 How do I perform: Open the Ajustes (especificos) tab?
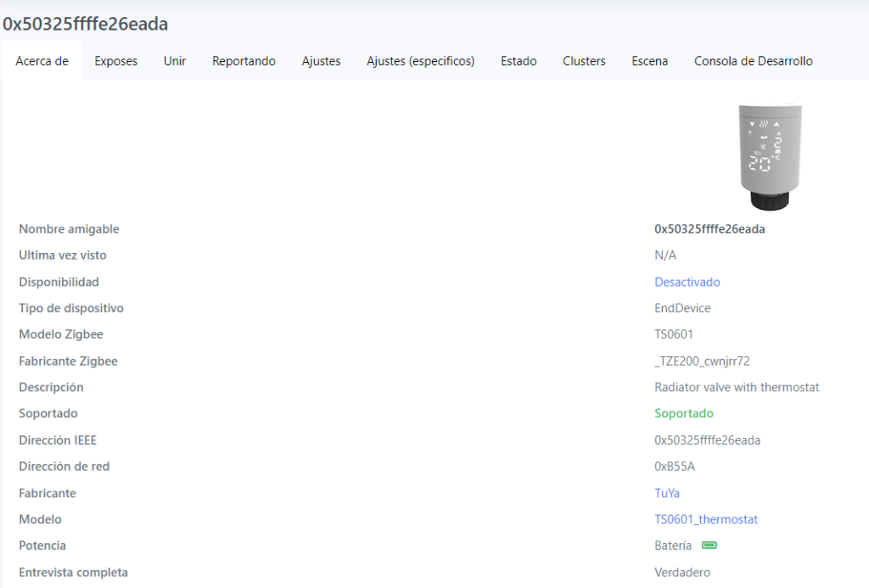tap(420, 61)
